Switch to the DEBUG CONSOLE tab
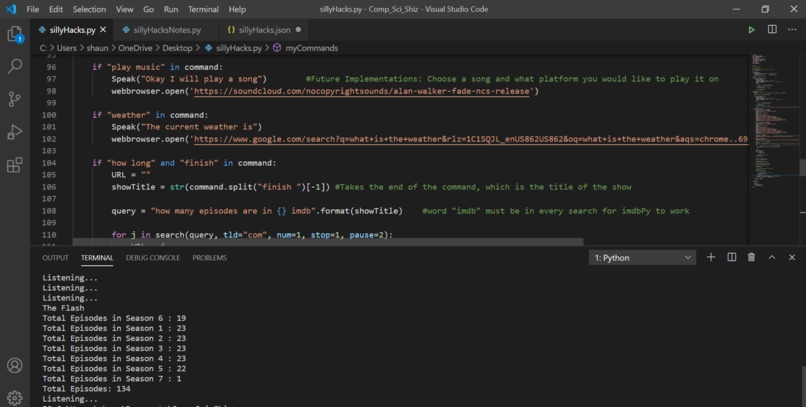Screen dimensions: 806x407 point(153,257)
